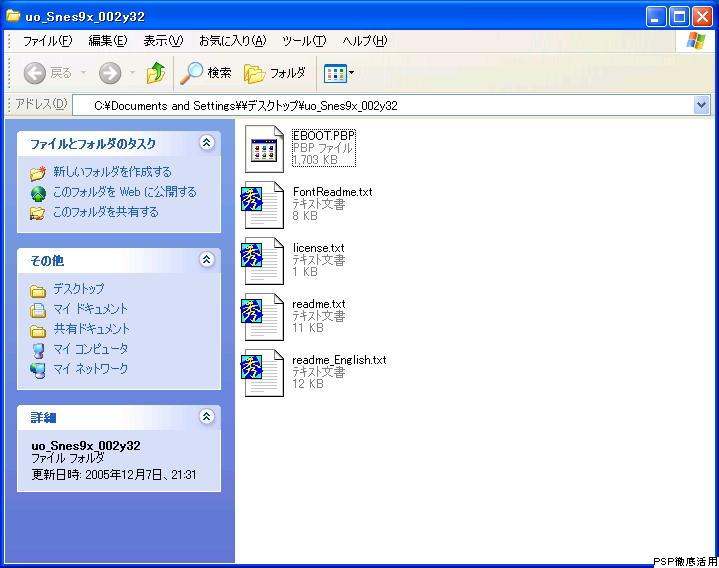Open the address bar dropdown arrow
Image resolution: width=719 pixels, height=568 pixels.
coord(701,105)
